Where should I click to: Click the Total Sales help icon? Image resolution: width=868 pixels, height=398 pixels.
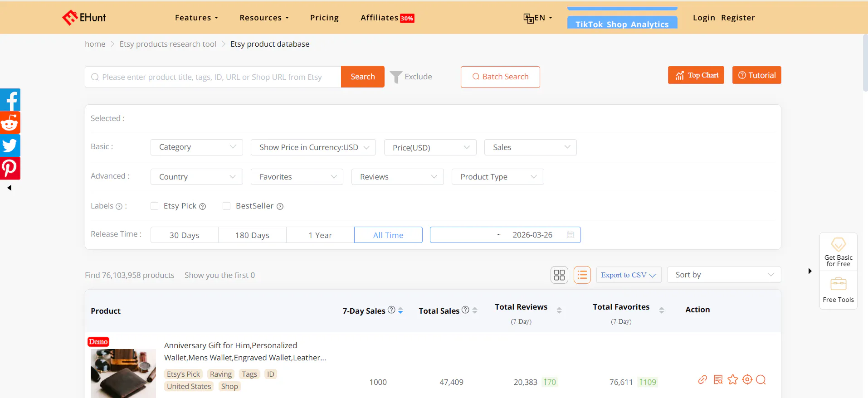tap(465, 310)
